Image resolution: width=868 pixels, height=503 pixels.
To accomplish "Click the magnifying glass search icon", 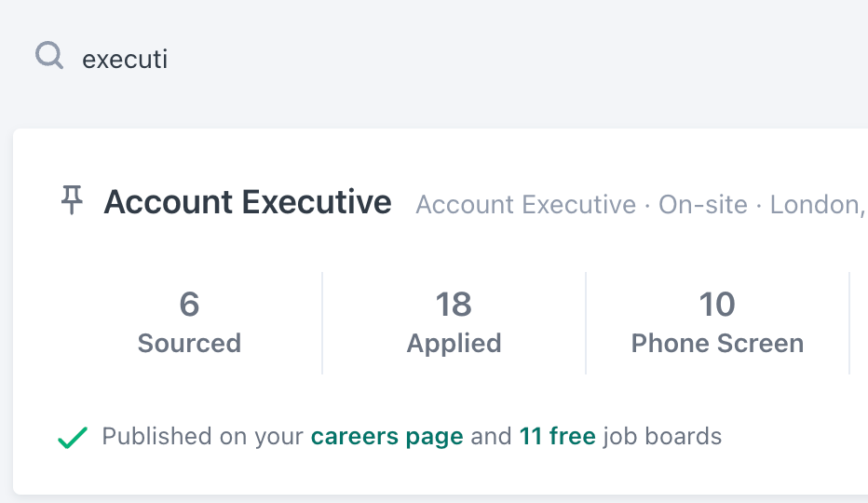I will point(49,57).
